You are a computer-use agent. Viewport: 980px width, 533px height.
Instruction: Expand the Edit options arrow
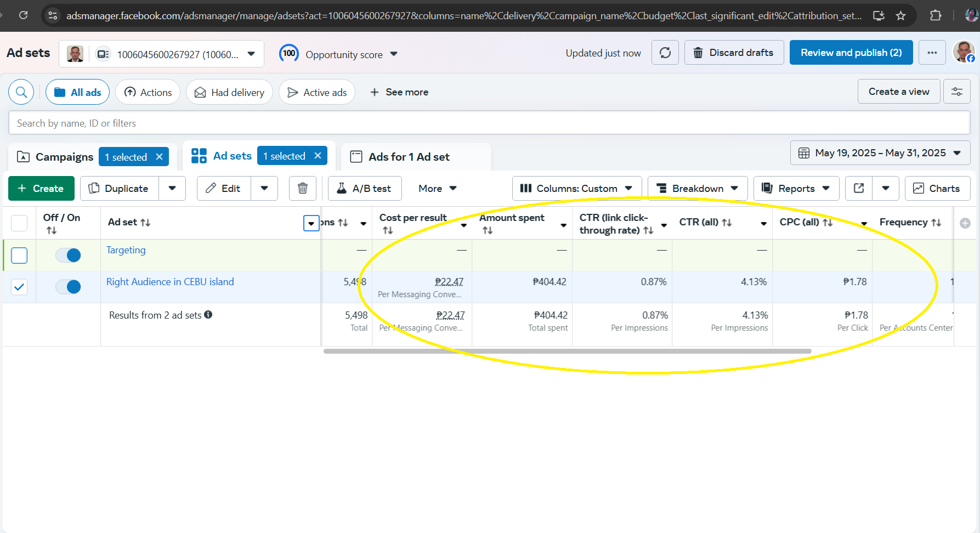[264, 188]
